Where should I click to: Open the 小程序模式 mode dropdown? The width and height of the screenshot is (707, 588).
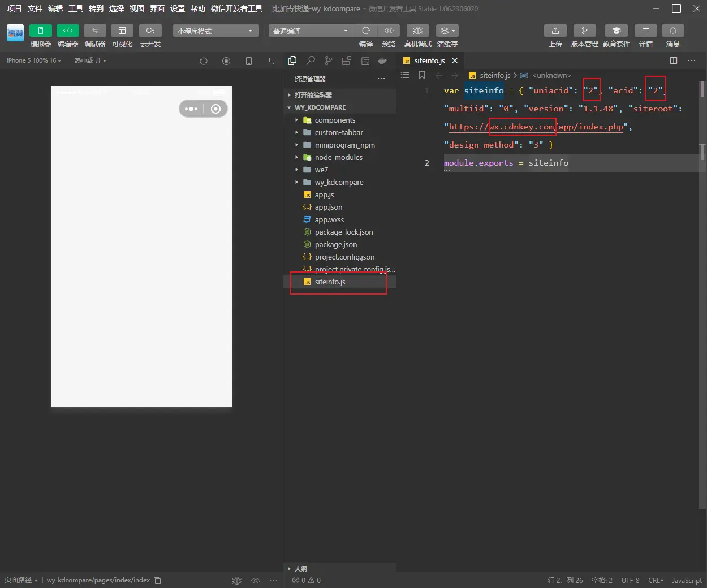[x=216, y=31]
